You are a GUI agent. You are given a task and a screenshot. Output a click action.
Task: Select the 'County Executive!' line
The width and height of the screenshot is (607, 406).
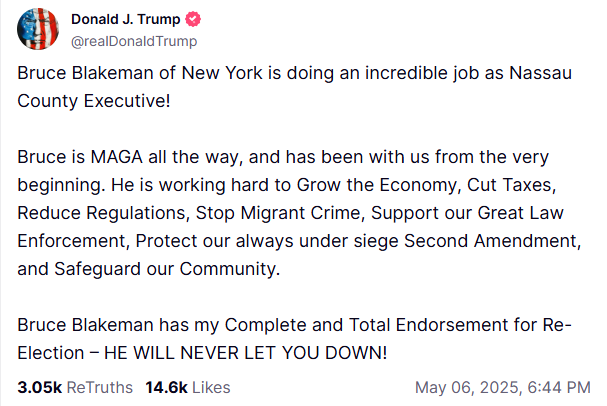click(x=94, y=101)
